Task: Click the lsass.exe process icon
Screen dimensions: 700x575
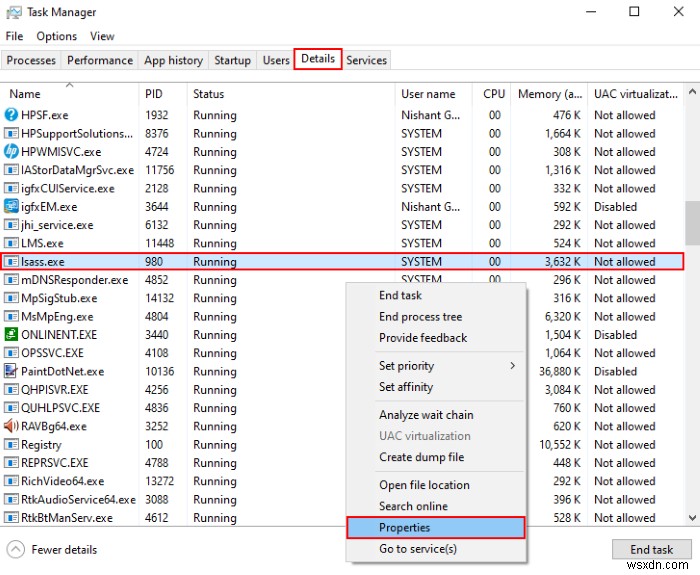Action: click(x=11, y=261)
